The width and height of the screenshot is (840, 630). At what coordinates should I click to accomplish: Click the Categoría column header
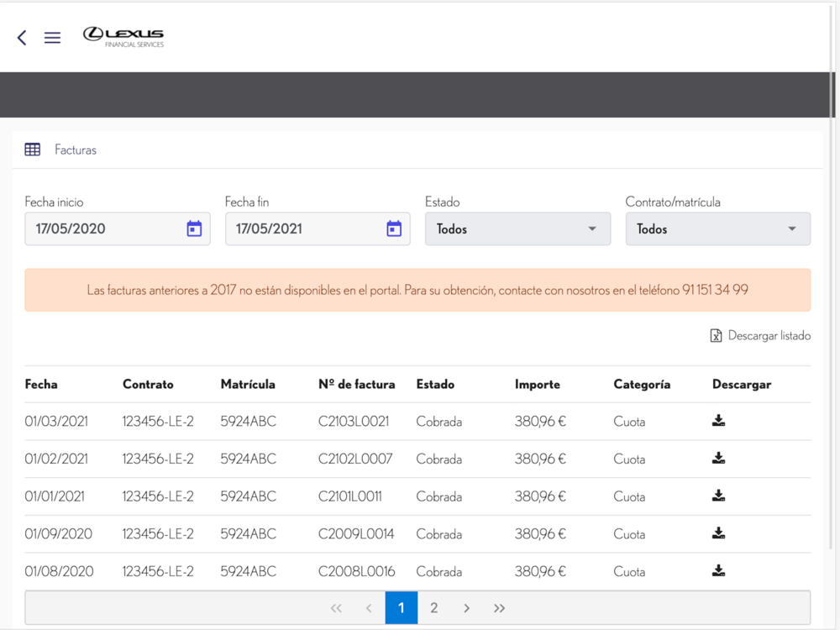pyautogui.click(x=642, y=384)
